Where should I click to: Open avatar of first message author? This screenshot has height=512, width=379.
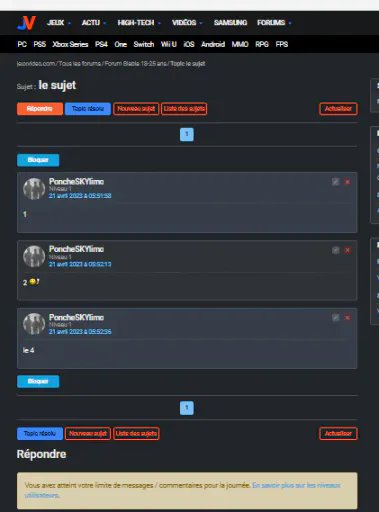pyautogui.click(x=34, y=189)
